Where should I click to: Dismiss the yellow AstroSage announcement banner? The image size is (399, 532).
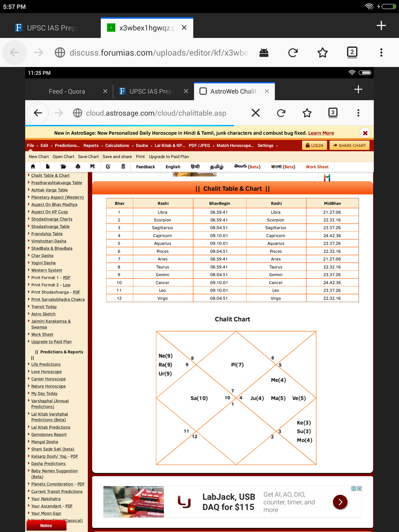tap(365, 133)
